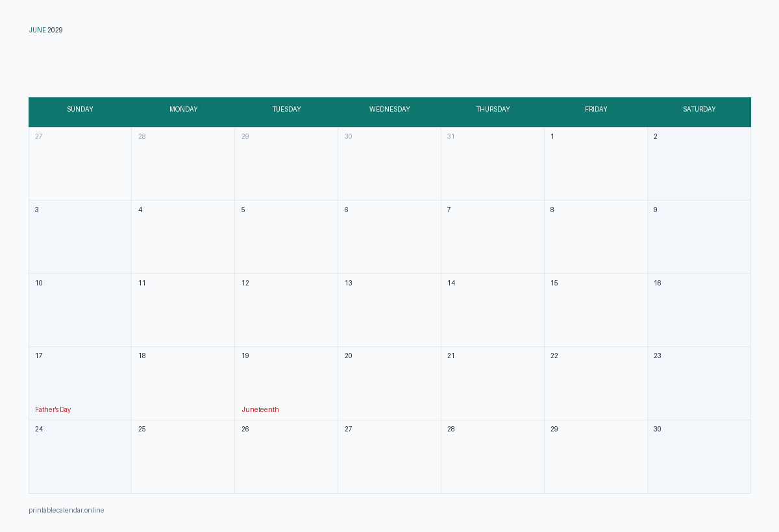The width and height of the screenshot is (779, 532).
Task: Click the greyed-out date 27 of previous month
Action: [39, 136]
